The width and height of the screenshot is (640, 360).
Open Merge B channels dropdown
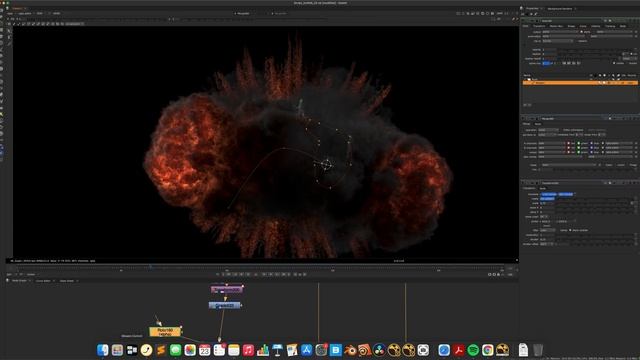click(551, 148)
